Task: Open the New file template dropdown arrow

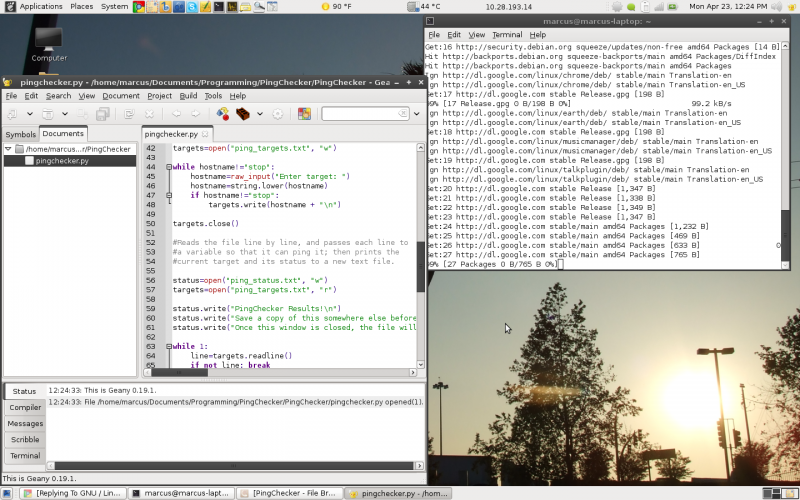Action: pos(30,114)
